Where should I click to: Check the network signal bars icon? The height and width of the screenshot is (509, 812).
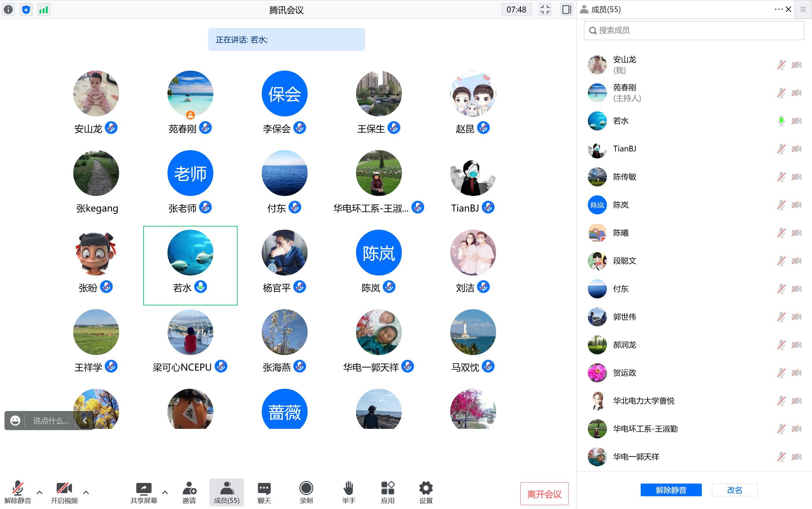coord(44,10)
